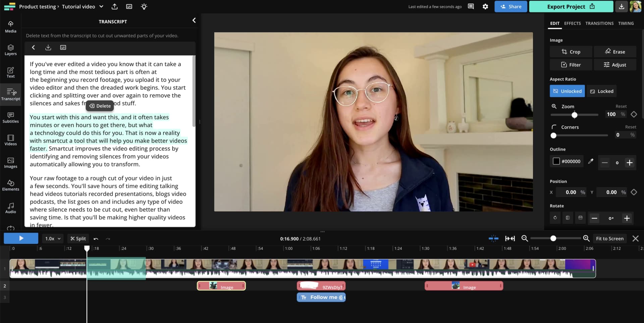Open the settings gear icon

point(485,7)
